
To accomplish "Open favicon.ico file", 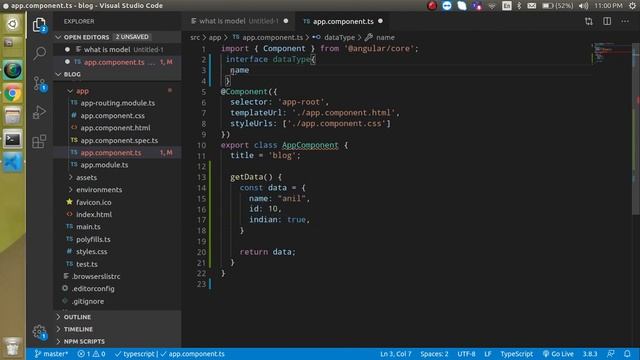I will (x=118, y=202).
